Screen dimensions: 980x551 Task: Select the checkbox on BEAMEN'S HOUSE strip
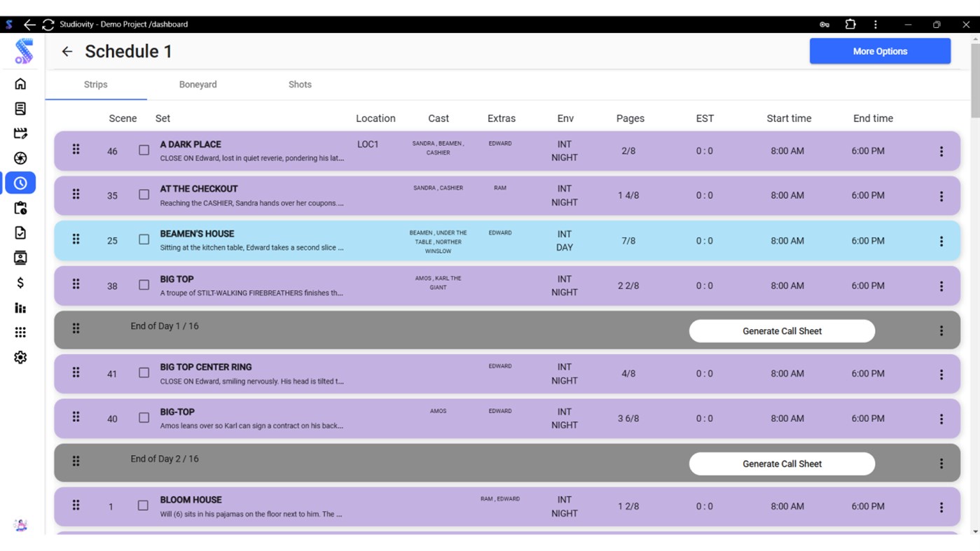coord(144,239)
